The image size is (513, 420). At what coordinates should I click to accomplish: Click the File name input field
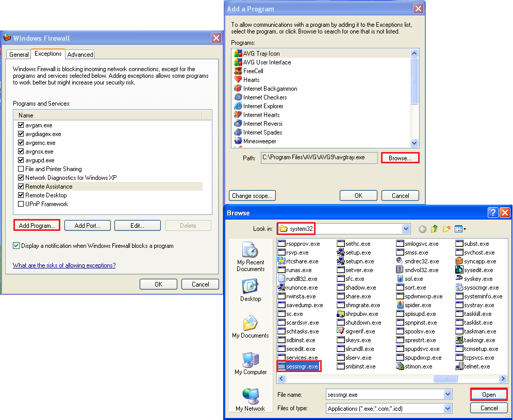click(385, 394)
